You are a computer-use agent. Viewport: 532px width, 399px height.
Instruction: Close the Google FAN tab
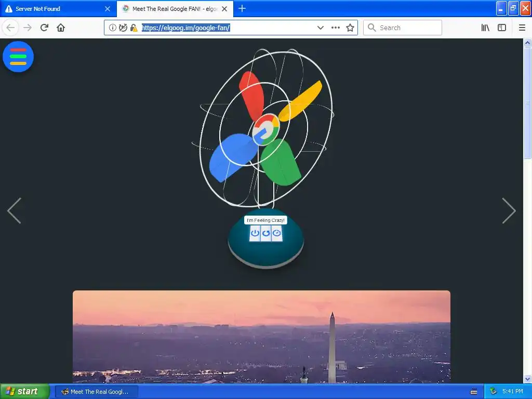pyautogui.click(x=224, y=9)
